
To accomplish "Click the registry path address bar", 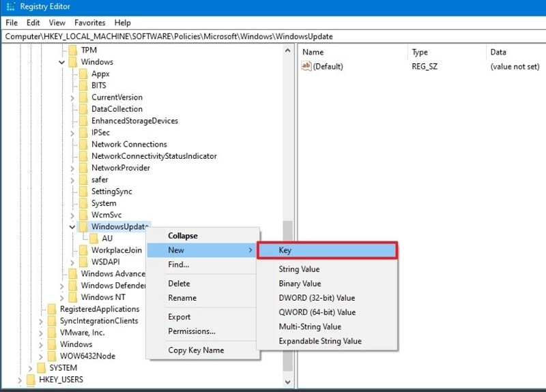I will 273,37.
